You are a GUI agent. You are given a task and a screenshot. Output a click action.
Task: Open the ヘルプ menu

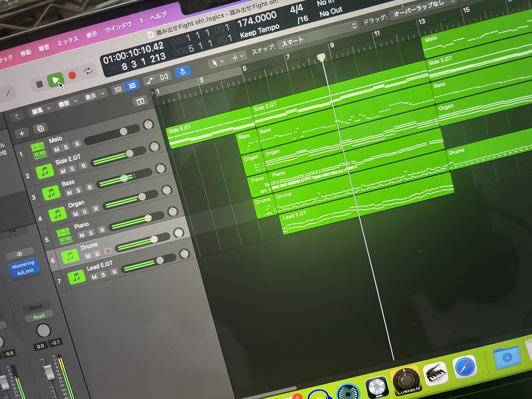[x=158, y=16]
